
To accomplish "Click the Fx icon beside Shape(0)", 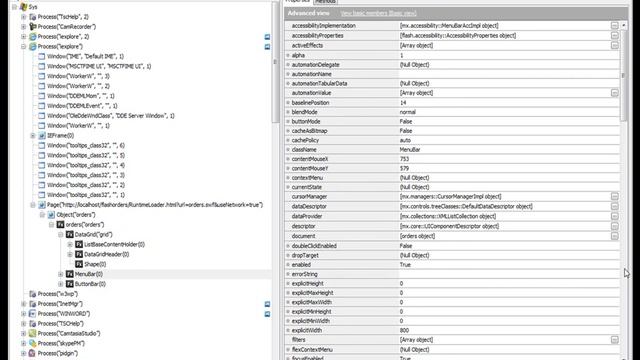I will [x=79, y=264].
